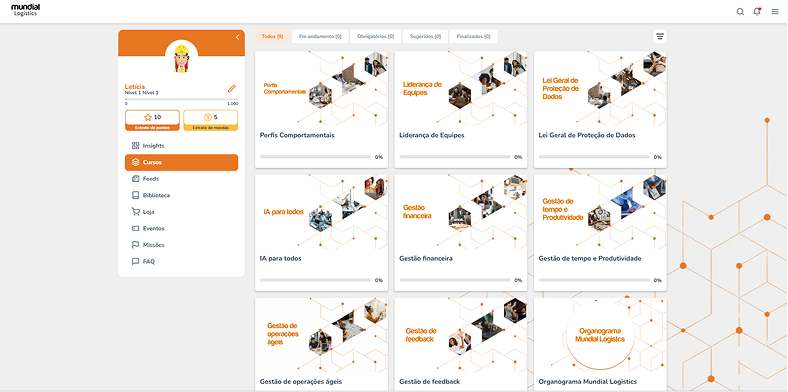The width and height of the screenshot is (788, 392).
Task: Open Perfis Comportamentais course thumbnail
Action: (322, 88)
